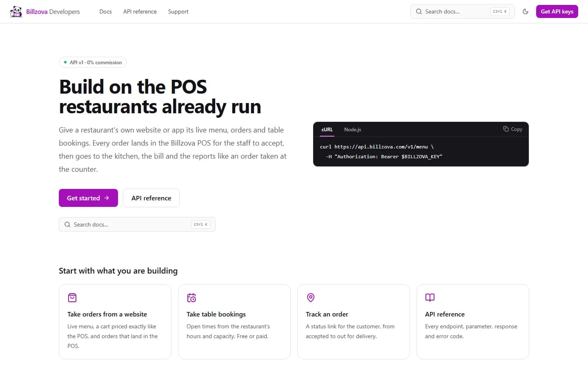Click the Open times from the restaurant's description
Viewport: 588px width, 368px height.
228,331
